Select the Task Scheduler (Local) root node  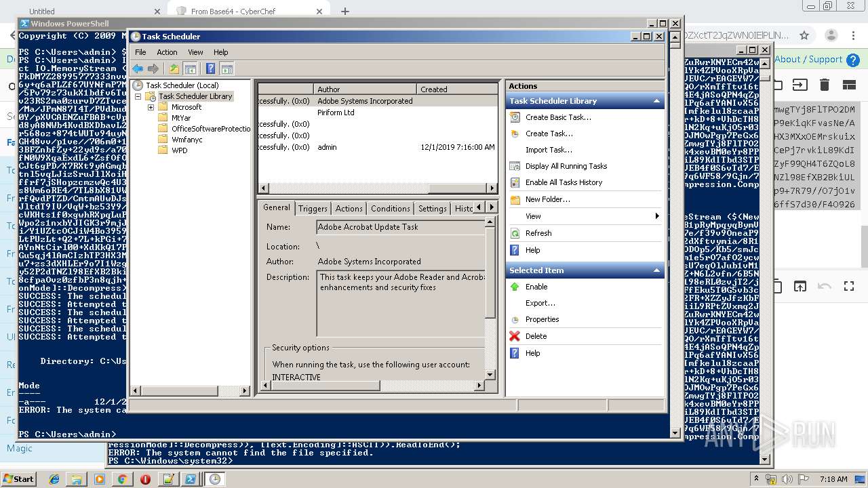point(182,85)
